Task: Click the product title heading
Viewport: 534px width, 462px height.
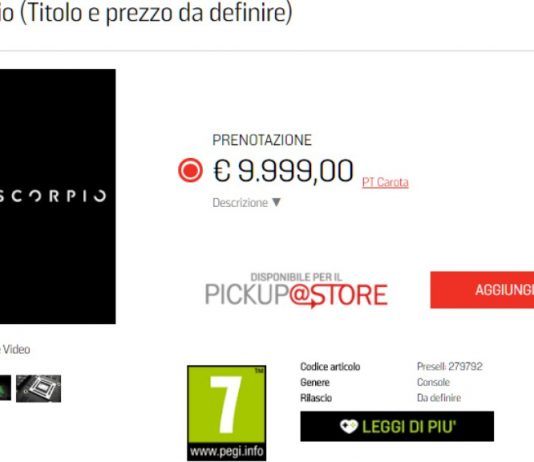Action: (146, 13)
